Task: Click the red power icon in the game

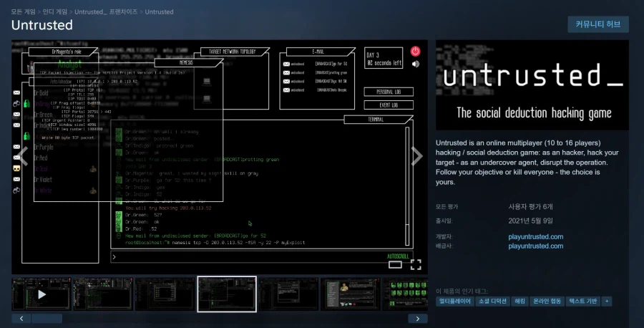Action: click(x=415, y=51)
